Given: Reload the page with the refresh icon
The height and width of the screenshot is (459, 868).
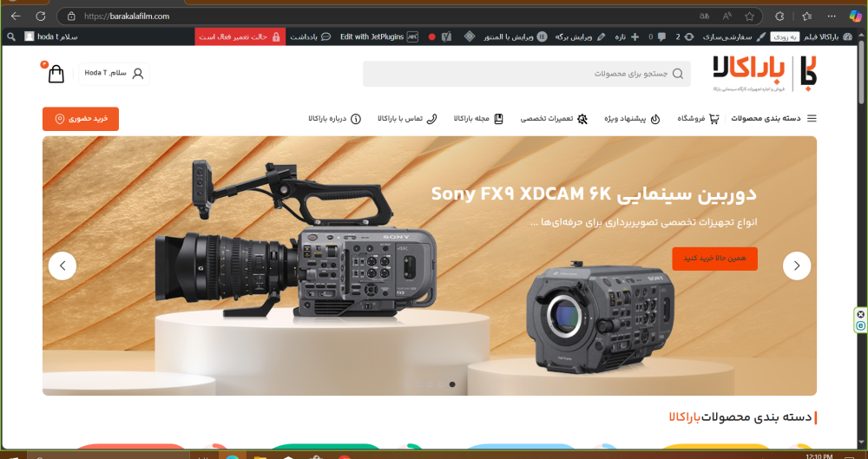Looking at the screenshot, I should click(41, 16).
